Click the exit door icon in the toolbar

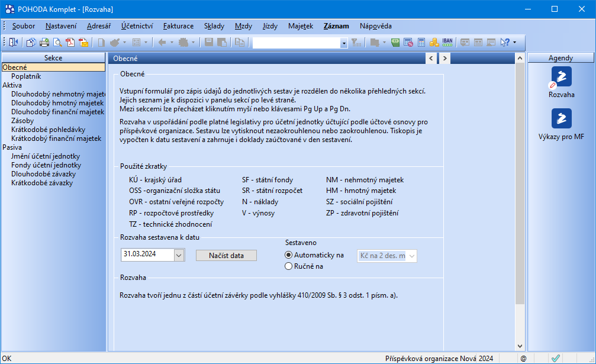(14, 43)
